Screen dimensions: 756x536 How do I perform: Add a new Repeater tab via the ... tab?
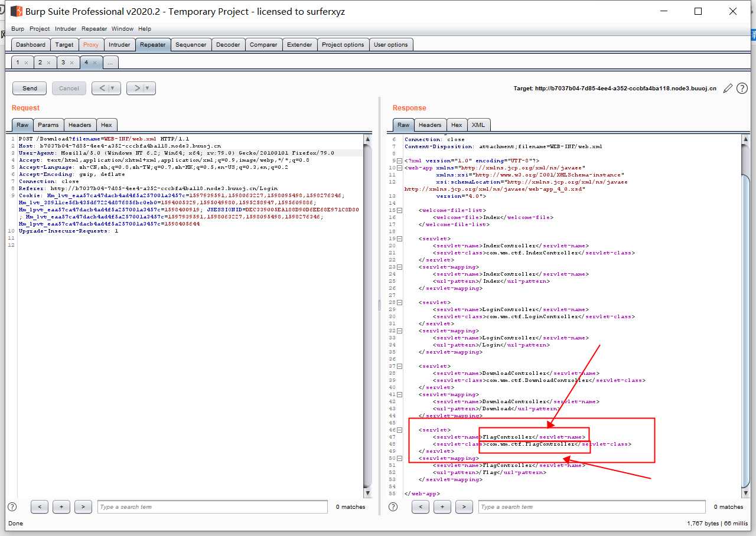pos(110,63)
